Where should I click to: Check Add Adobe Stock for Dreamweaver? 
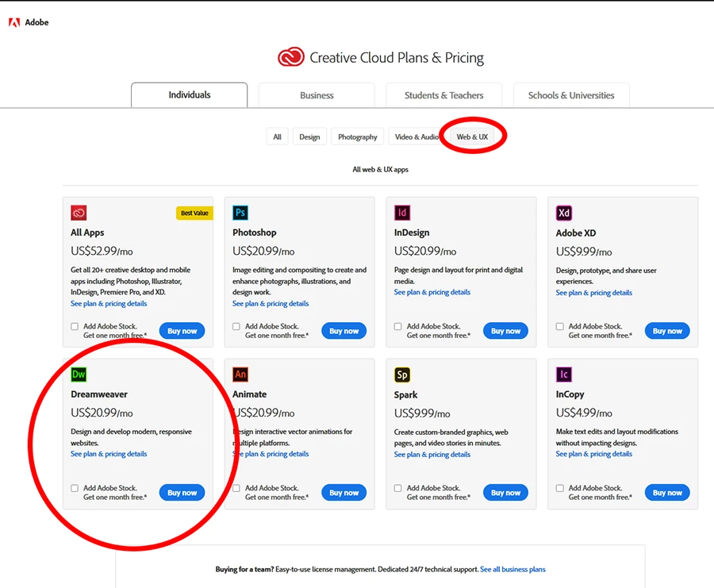coord(75,488)
